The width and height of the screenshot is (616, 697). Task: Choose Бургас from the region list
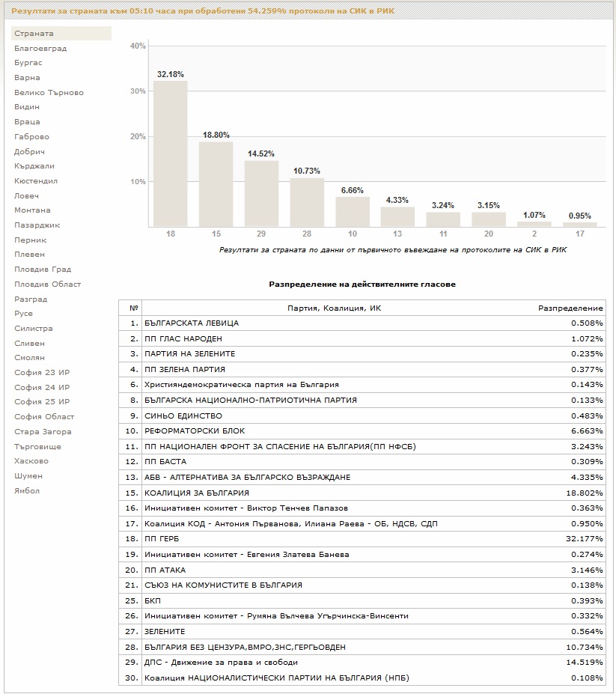point(28,63)
